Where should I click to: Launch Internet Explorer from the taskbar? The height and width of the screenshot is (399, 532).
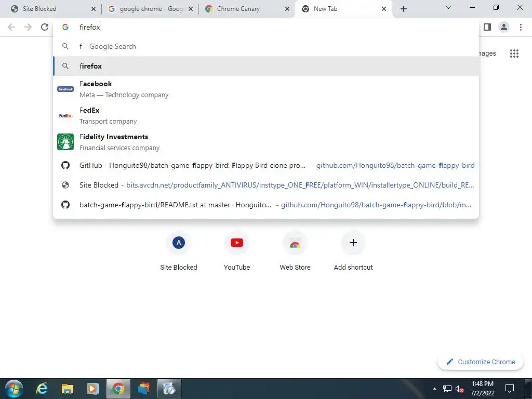pyautogui.click(x=42, y=389)
